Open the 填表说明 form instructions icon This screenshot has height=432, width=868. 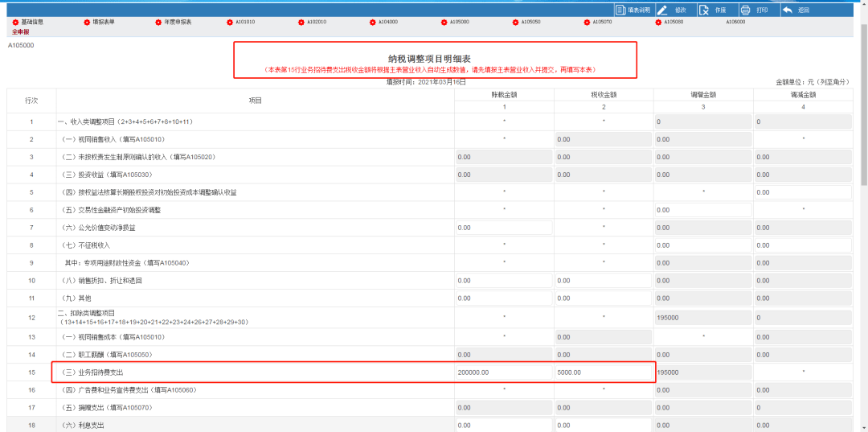coord(620,10)
